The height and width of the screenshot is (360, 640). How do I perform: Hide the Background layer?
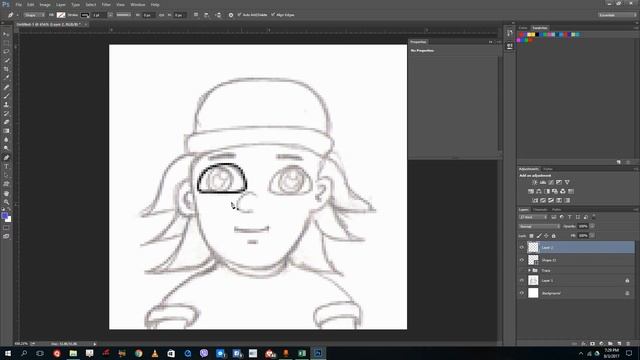(522, 293)
